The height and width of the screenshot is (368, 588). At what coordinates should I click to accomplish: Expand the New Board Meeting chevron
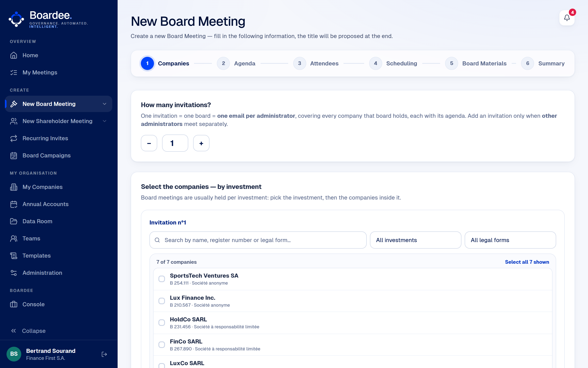(105, 104)
